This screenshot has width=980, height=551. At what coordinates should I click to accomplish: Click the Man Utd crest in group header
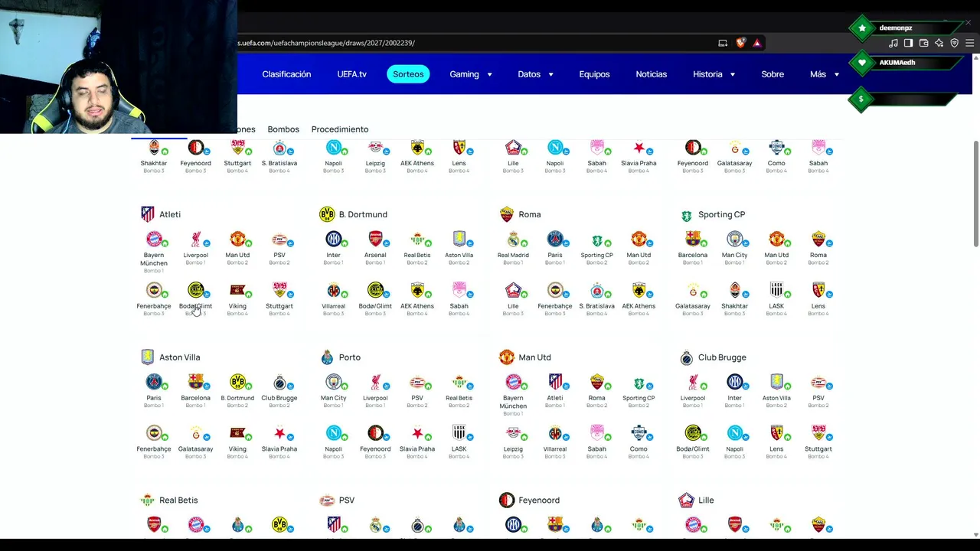pos(506,357)
